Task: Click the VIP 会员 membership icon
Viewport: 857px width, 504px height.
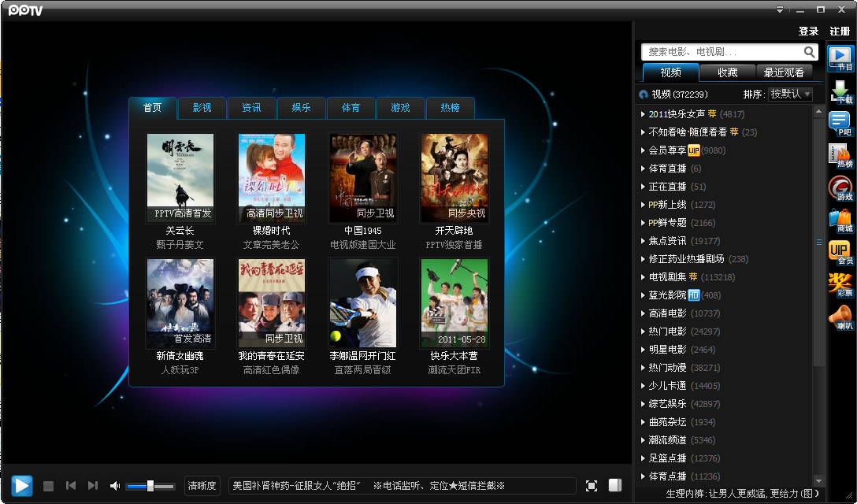Action: tap(841, 253)
